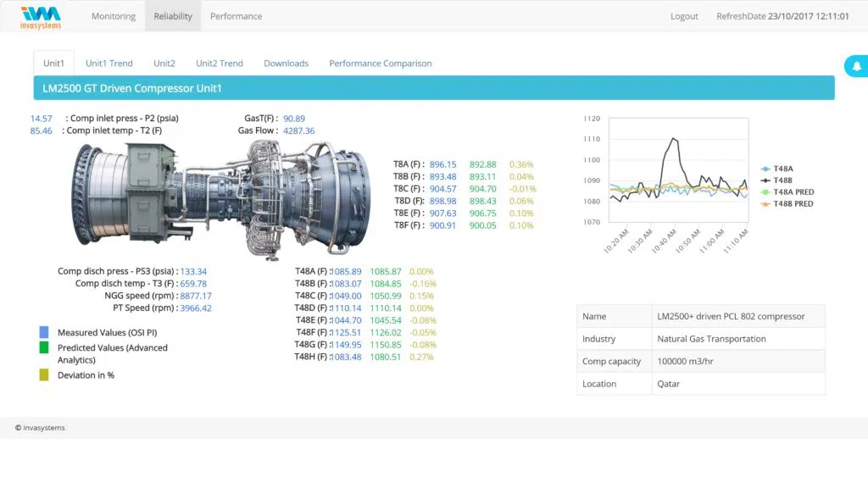The width and height of the screenshot is (868, 488).
Task: Open the Monitoring menu
Action: [x=114, y=16]
